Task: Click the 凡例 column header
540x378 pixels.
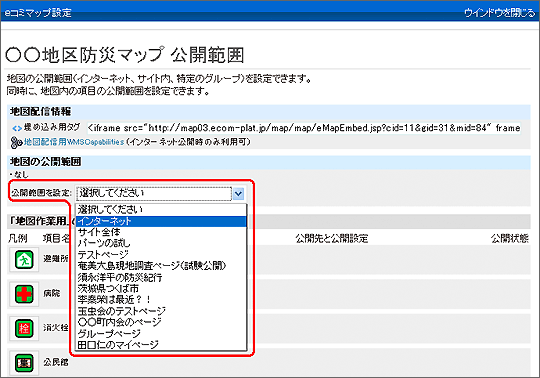Action: pyautogui.click(x=18, y=238)
